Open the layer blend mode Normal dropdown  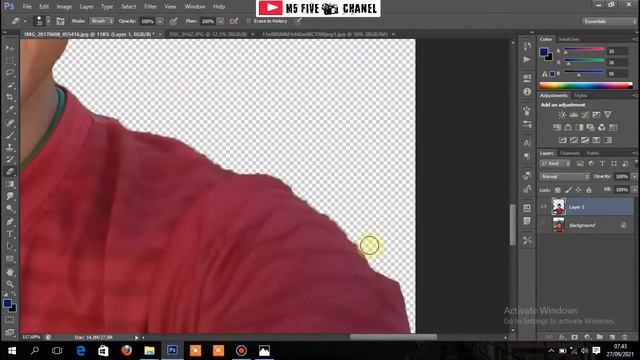(x=564, y=176)
